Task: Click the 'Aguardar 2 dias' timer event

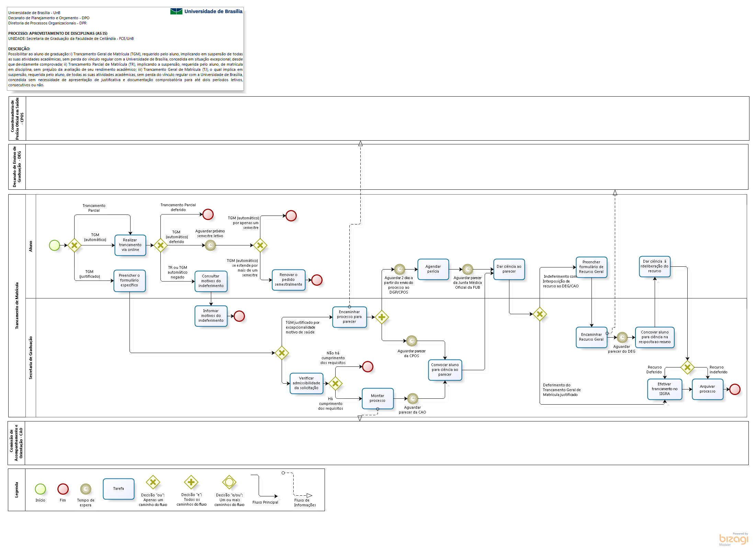Action: tap(399, 269)
